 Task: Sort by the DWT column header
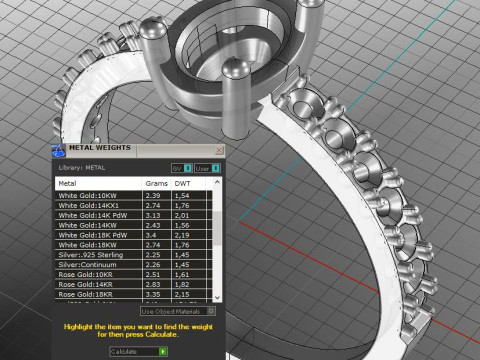coord(188,183)
